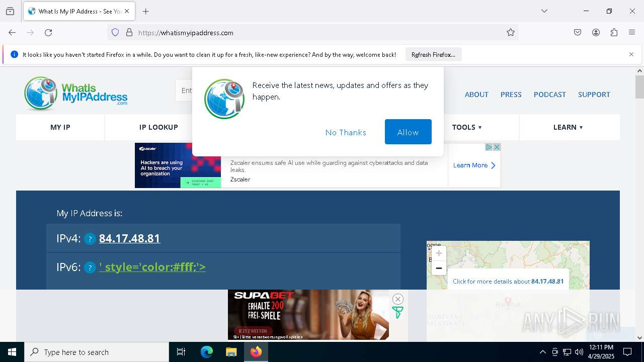This screenshot has height=362, width=644.
Task: Open the ABOUT link
Action: click(476, 95)
